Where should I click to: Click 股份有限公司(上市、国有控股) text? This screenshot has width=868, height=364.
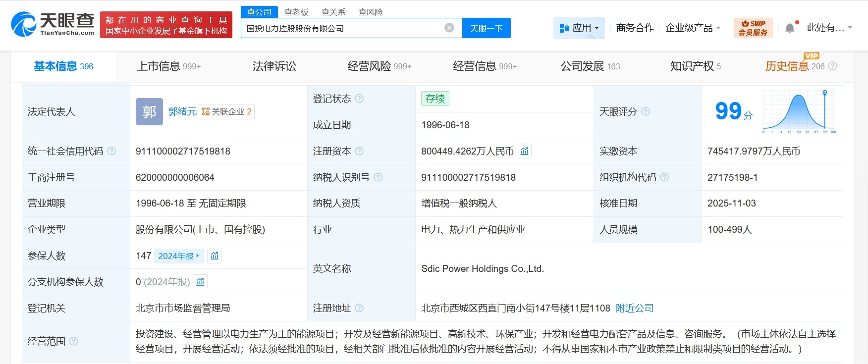tap(200, 229)
